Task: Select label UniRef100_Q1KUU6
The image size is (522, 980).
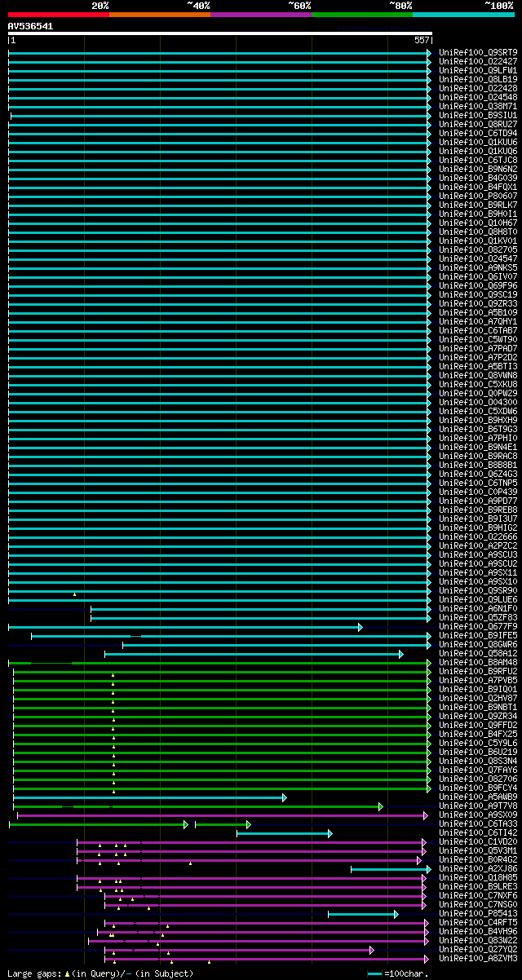Action: (x=478, y=142)
